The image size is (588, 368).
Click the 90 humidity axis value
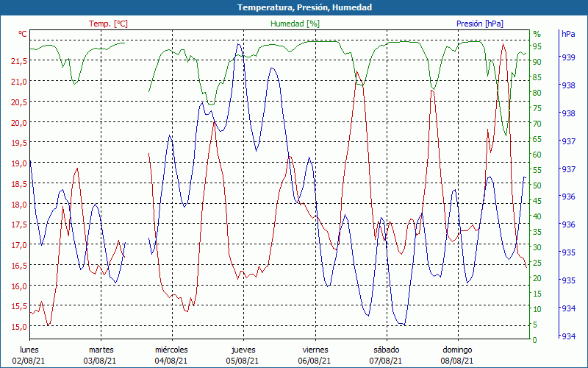(537, 62)
